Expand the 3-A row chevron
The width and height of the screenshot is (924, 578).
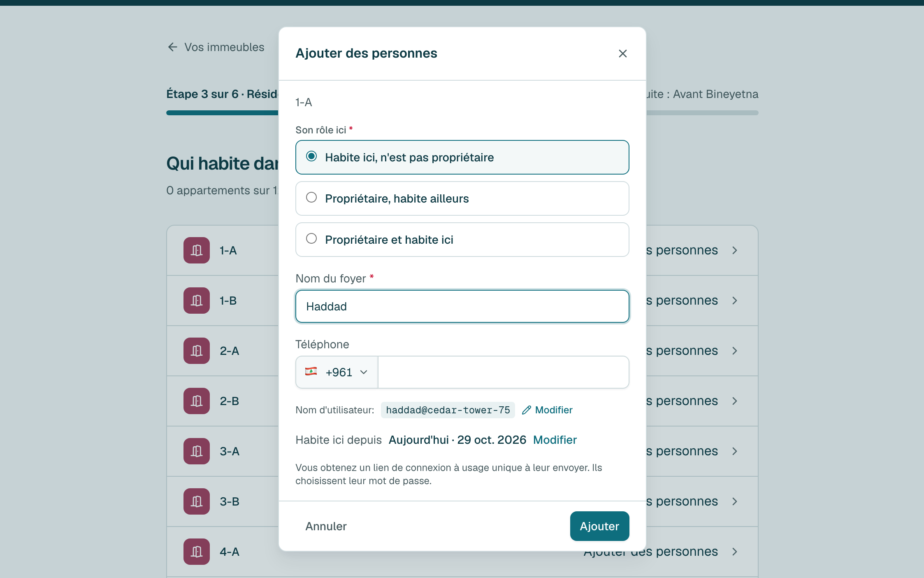[735, 451]
